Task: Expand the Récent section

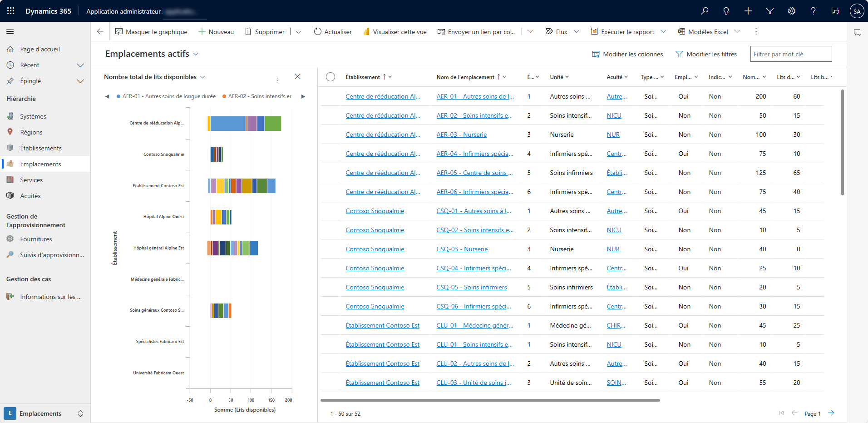Action: pyautogui.click(x=80, y=65)
